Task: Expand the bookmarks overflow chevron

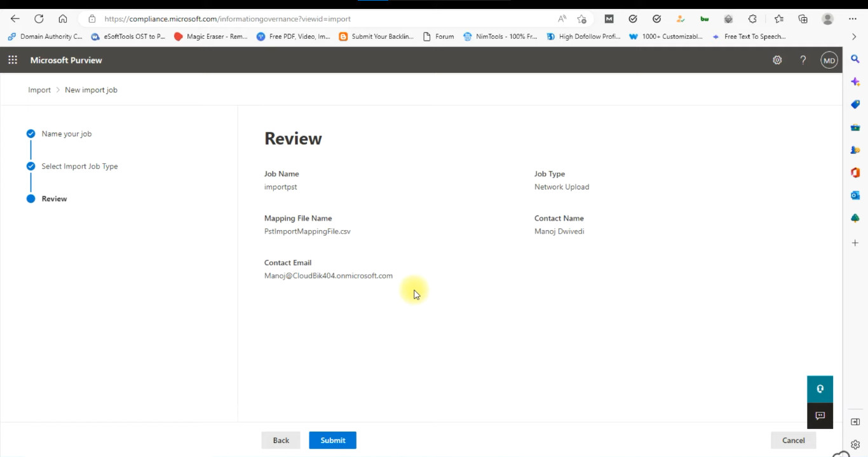Action: coord(854,37)
